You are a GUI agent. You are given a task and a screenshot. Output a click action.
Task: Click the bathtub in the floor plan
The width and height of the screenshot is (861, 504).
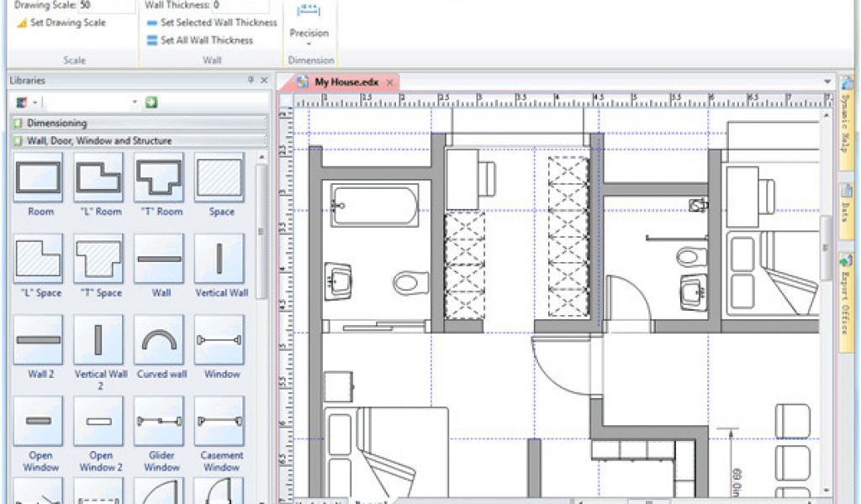[375, 205]
